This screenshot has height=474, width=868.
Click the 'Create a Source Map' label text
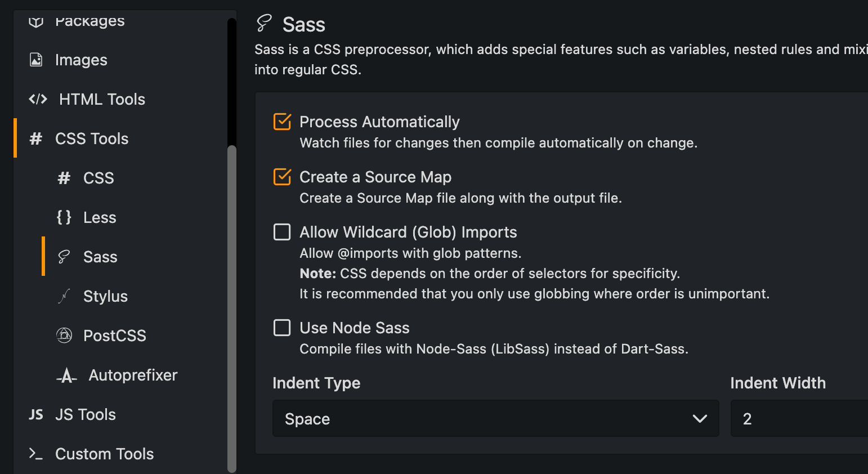[375, 177]
